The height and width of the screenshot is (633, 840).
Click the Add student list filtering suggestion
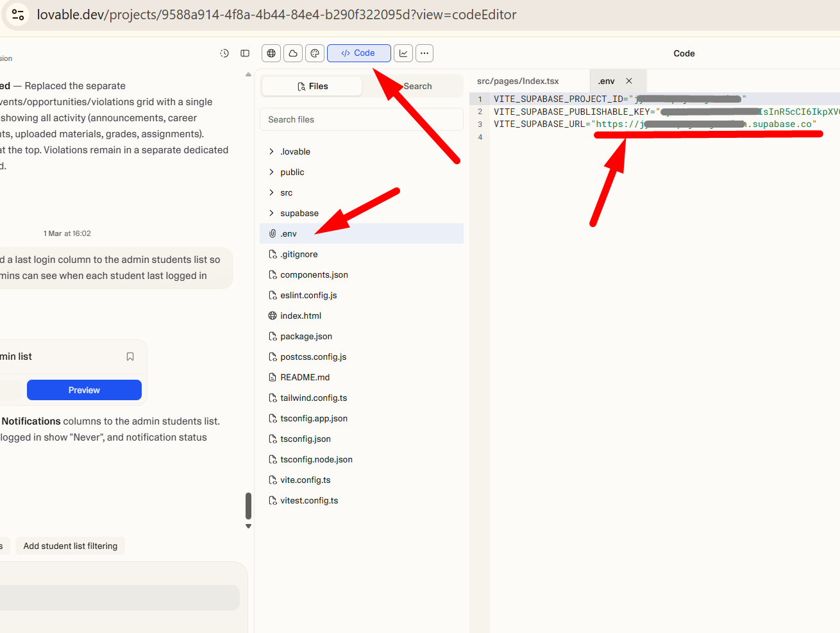click(70, 546)
